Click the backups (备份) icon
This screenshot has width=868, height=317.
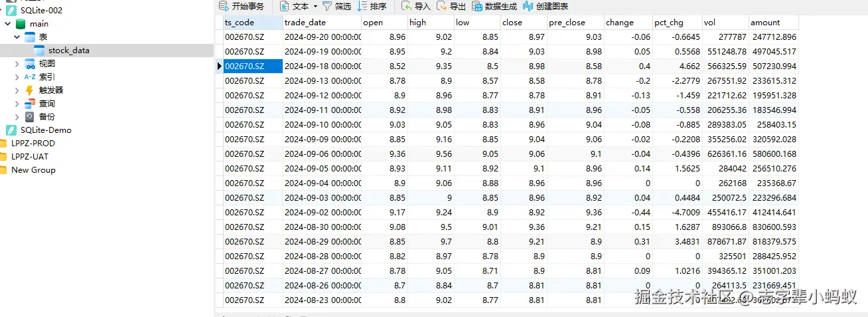pyautogui.click(x=30, y=117)
